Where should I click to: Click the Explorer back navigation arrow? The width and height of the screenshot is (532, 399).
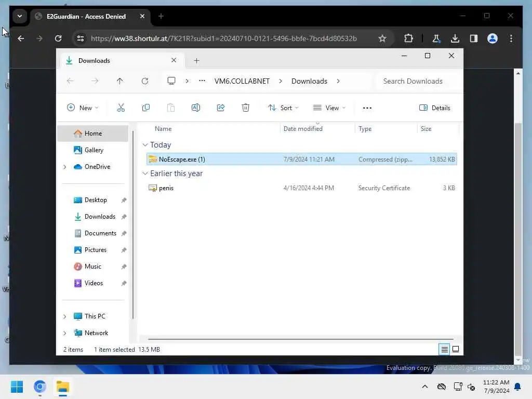point(70,81)
